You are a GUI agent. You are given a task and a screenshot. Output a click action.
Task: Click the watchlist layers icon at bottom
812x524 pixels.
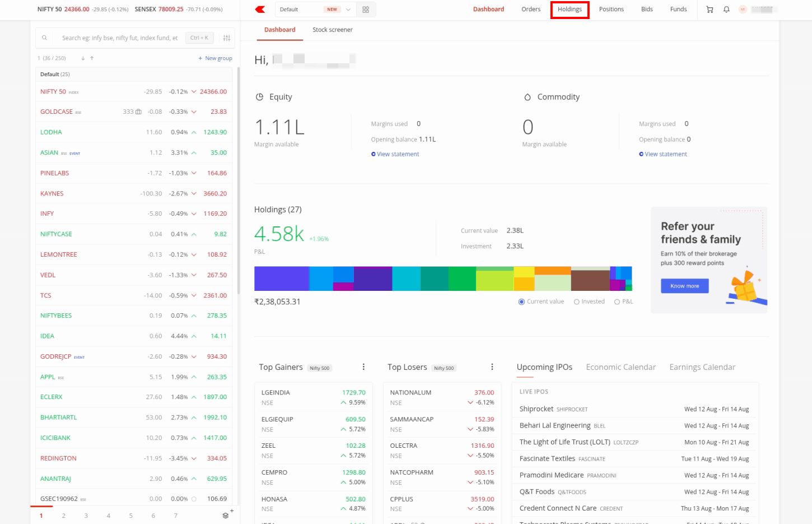226,516
